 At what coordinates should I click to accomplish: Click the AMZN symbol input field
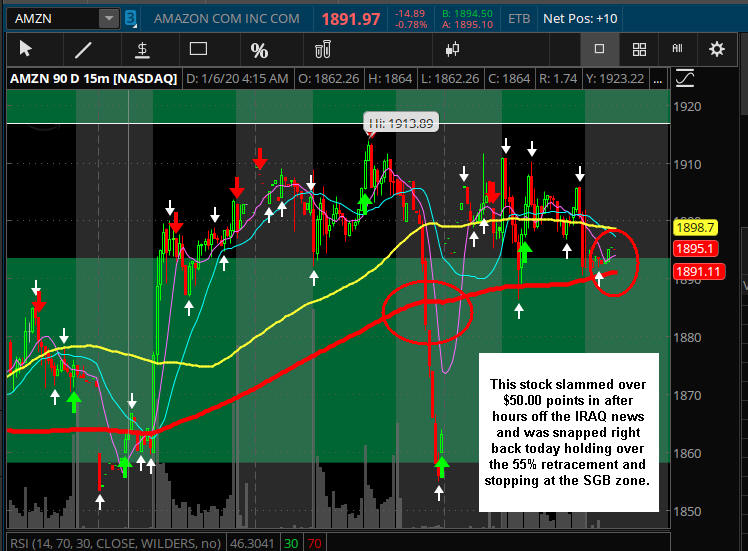[x=53, y=19]
